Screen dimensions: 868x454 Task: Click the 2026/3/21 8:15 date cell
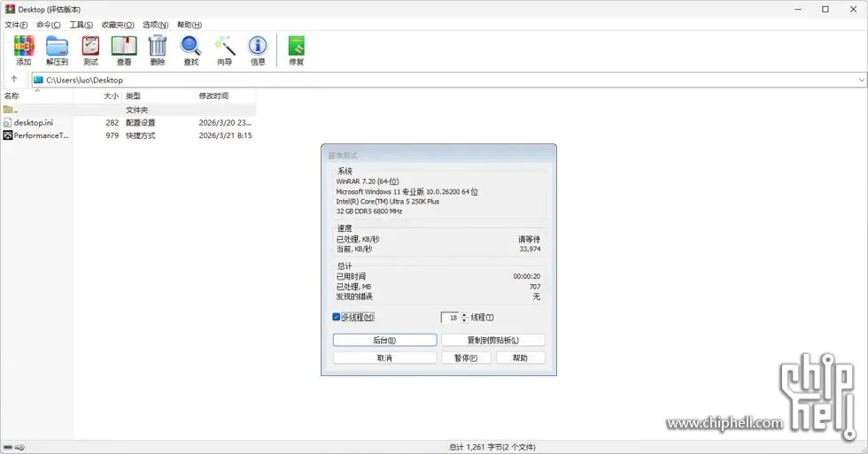tap(225, 135)
